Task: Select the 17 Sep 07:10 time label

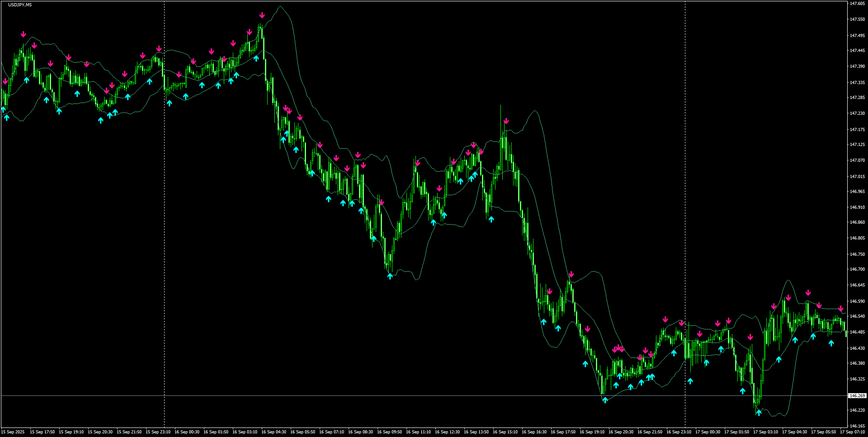Action: pos(852,432)
